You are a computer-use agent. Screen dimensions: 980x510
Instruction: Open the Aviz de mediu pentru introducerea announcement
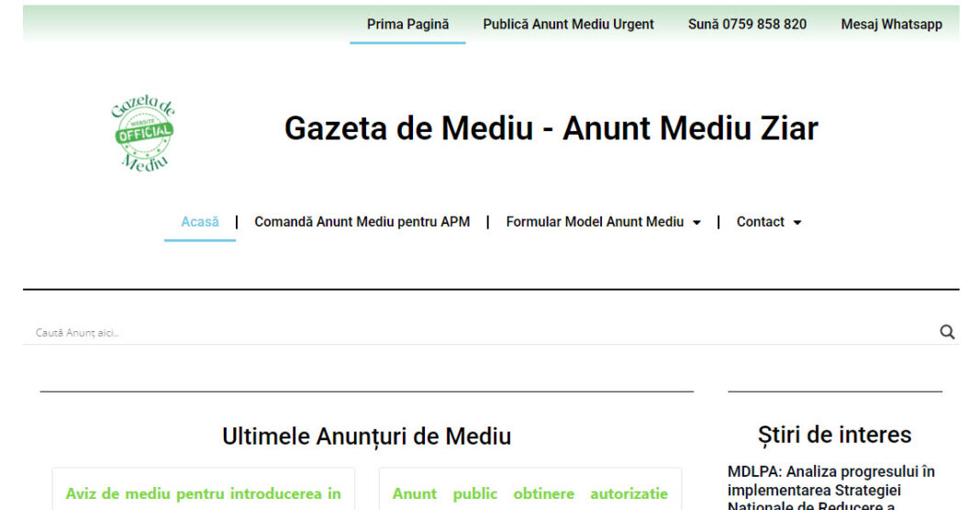[x=203, y=493]
